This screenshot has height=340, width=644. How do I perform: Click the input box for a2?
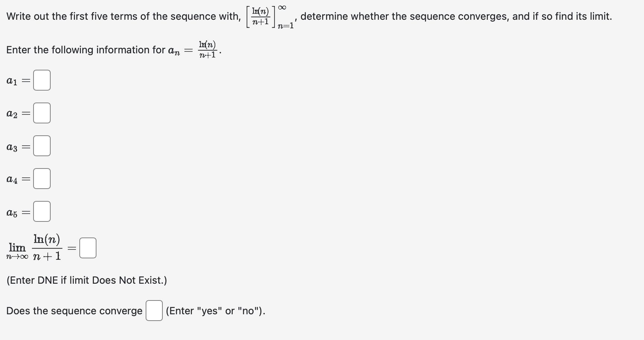click(x=41, y=113)
